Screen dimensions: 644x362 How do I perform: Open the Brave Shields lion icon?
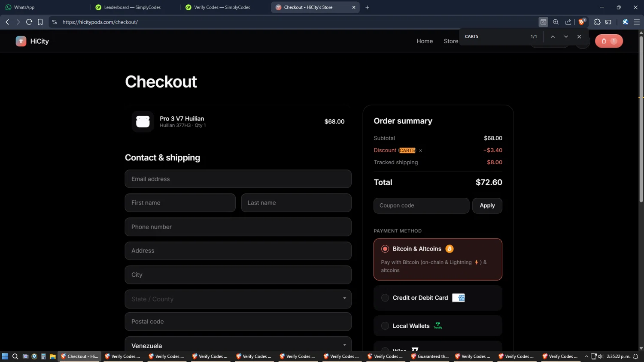pyautogui.click(x=582, y=22)
